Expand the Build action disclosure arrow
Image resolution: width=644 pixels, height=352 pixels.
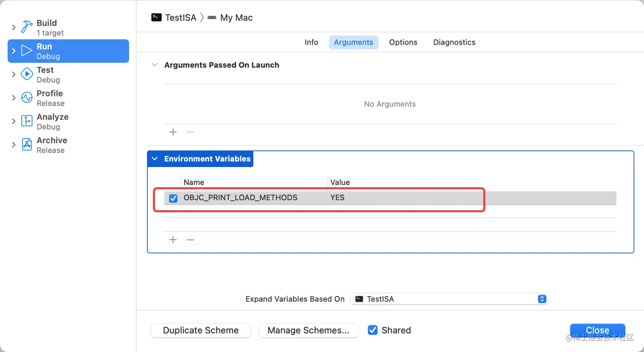[14, 27]
